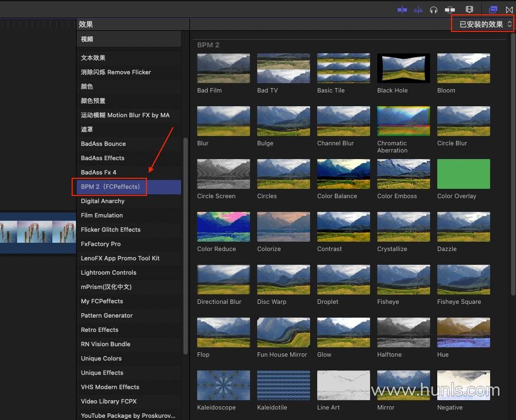
Task: Select the Black Hole effect thumbnail
Action: [x=403, y=68]
